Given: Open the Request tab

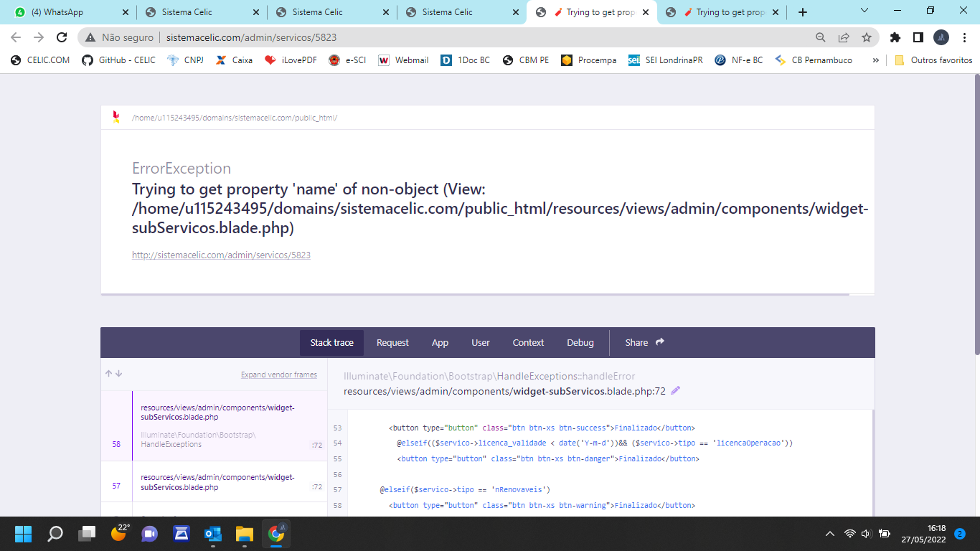Looking at the screenshot, I should [392, 343].
